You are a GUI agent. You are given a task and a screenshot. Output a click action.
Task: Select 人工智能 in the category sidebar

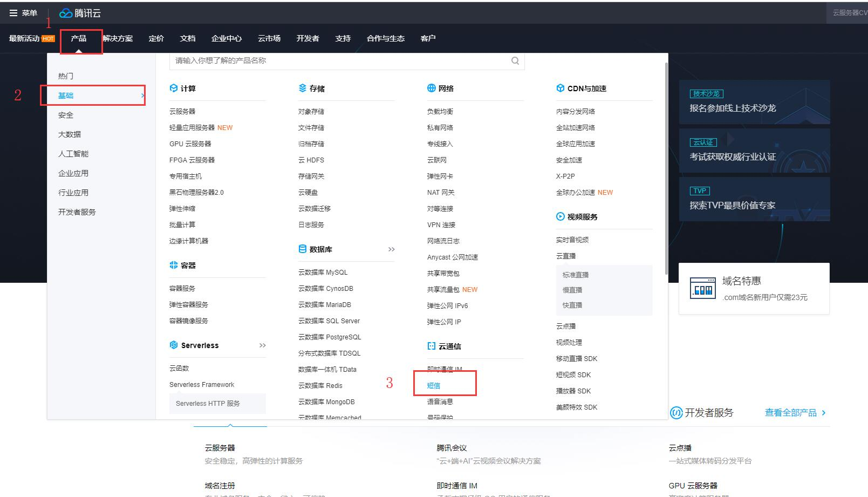(x=73, y=154)
